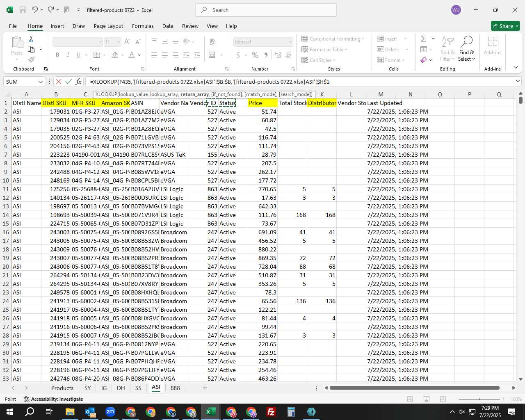Open Excel from the Windows taskbar
Image resolution: width=525 pixels, height=420 pixels.
[211, 412]
